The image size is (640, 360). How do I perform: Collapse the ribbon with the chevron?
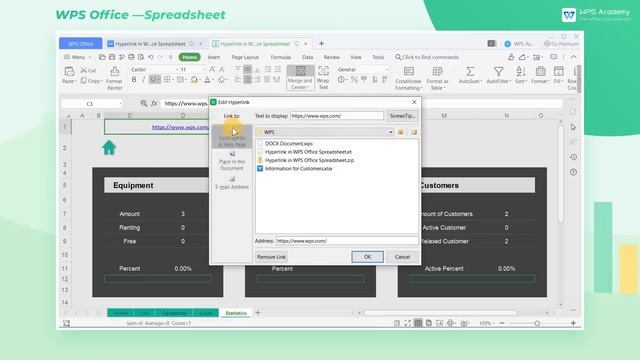click(573, 57)
